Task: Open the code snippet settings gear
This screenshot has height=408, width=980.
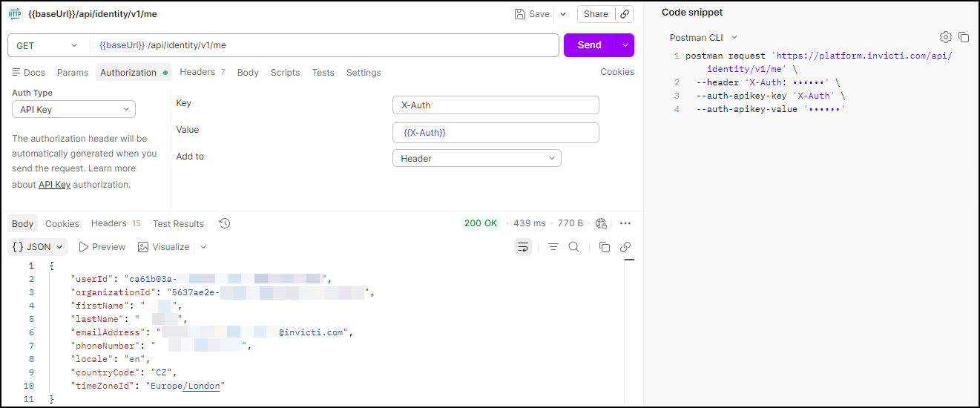Action: [945, 37]
